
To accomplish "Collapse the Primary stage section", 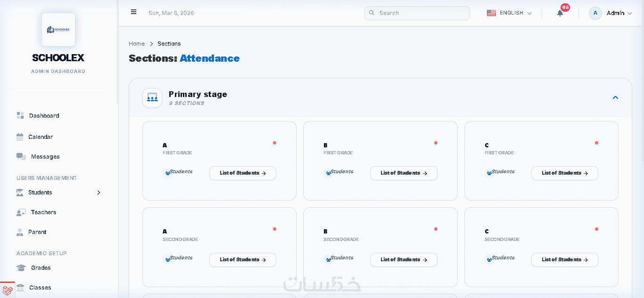I will coord(615,98).
